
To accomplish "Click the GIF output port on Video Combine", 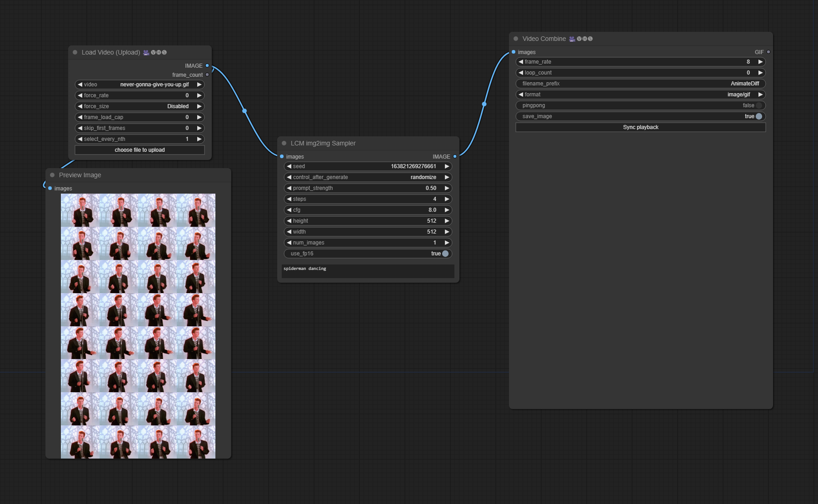I will point(768,52).
